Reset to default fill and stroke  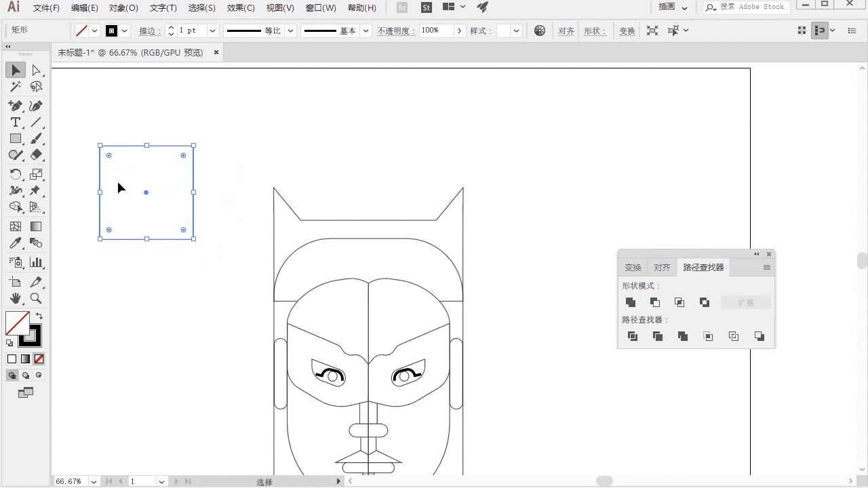pyautogui.click(x=9, y=344)
